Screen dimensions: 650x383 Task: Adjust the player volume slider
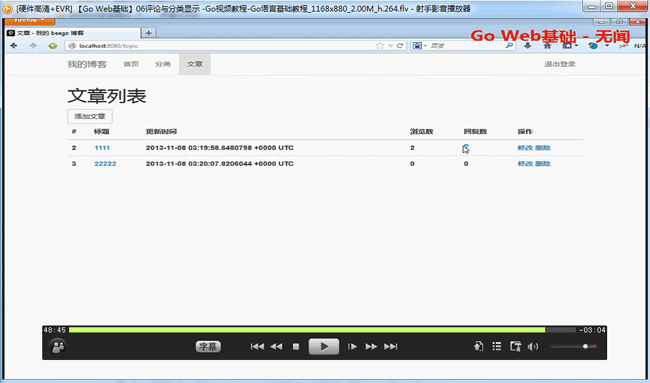pyautogui.click(x=573, y=347)
